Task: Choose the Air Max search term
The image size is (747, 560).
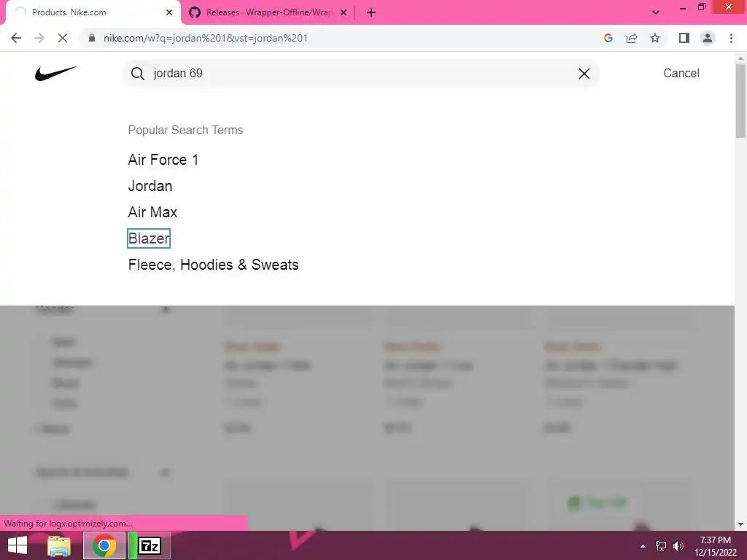Action: point(152,212)
